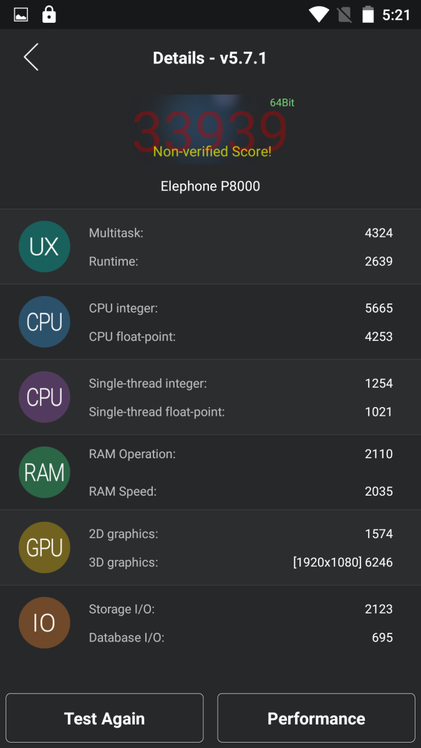Tap the Wi-Fi status bar icon

click(319, 15)
